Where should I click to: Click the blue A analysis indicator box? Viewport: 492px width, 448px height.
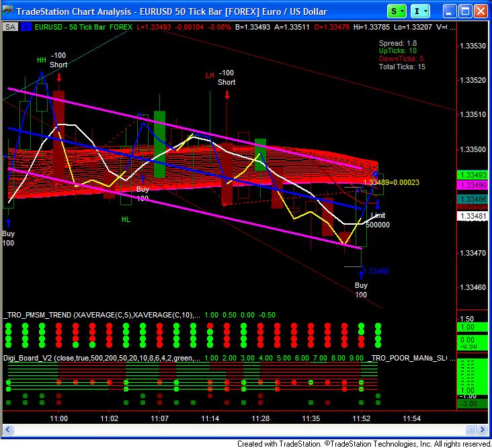coord(26,27)
